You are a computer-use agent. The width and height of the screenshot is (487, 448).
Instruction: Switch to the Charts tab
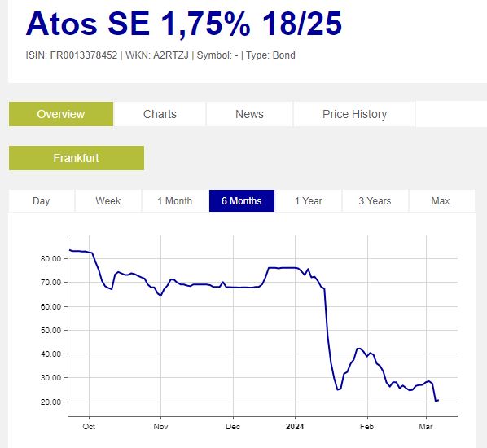[x=160, y=114]
